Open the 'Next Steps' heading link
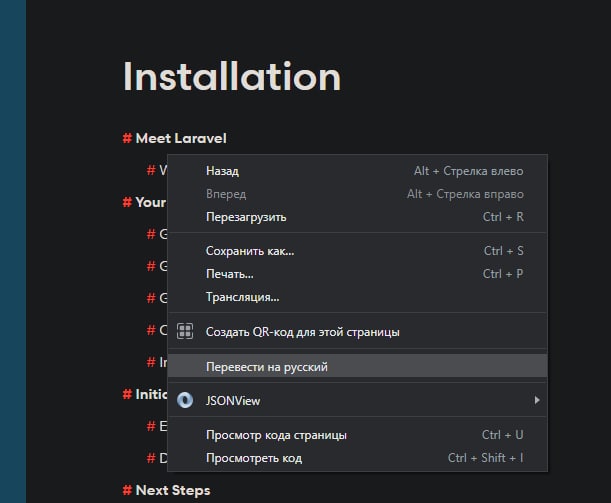 pyautogui.click(x=173, y=490)
